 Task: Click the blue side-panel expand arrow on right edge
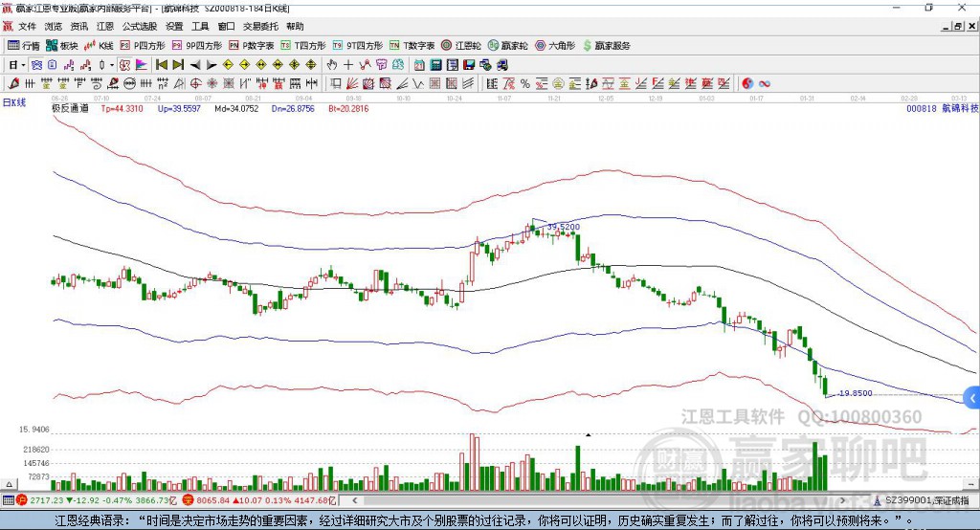[972, 397]
